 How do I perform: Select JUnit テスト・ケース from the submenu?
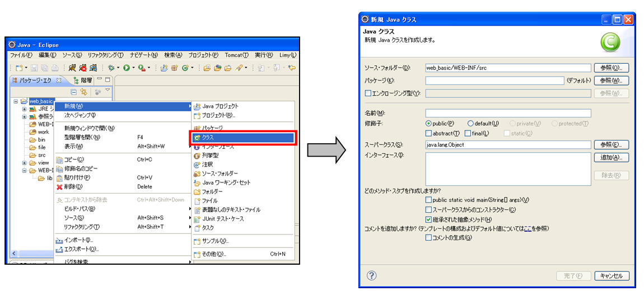[x=222, y=219]
